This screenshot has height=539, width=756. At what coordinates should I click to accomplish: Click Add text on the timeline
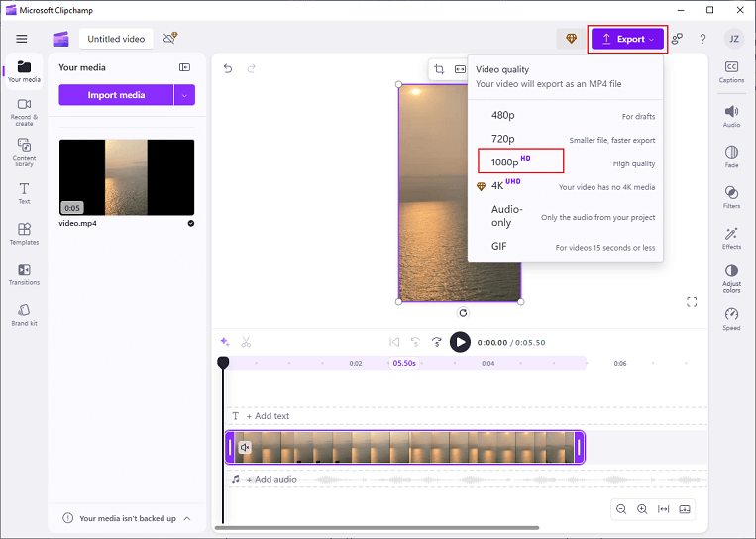point(268,416)
